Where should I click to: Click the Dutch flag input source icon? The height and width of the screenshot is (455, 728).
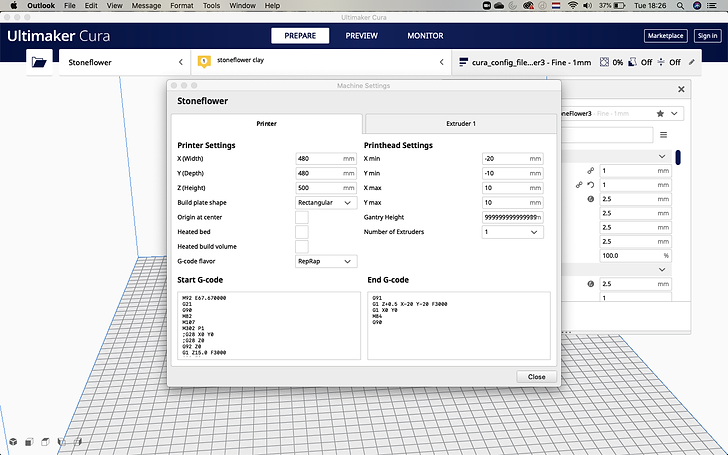point(556,6)
